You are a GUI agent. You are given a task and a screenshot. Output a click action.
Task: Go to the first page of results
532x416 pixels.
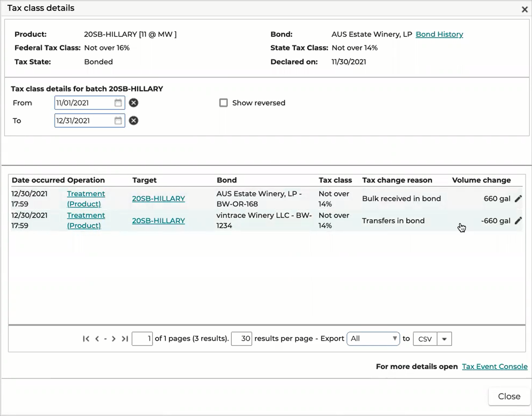[86, 339]
